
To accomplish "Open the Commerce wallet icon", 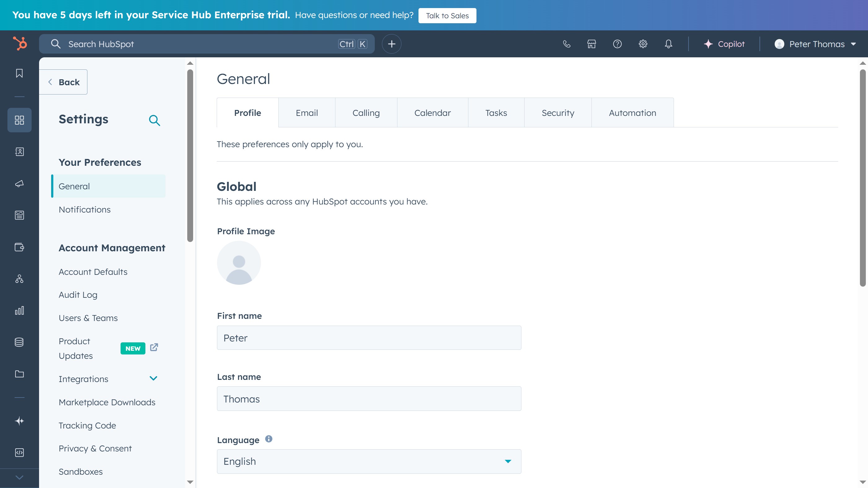I will pyautogui.click(x=19, y=248).
